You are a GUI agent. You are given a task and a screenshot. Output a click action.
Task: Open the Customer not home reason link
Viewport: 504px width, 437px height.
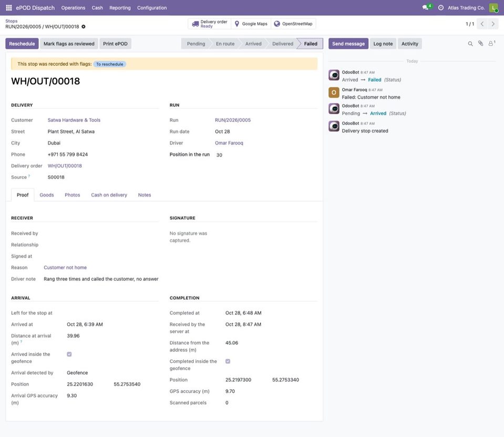65,268
